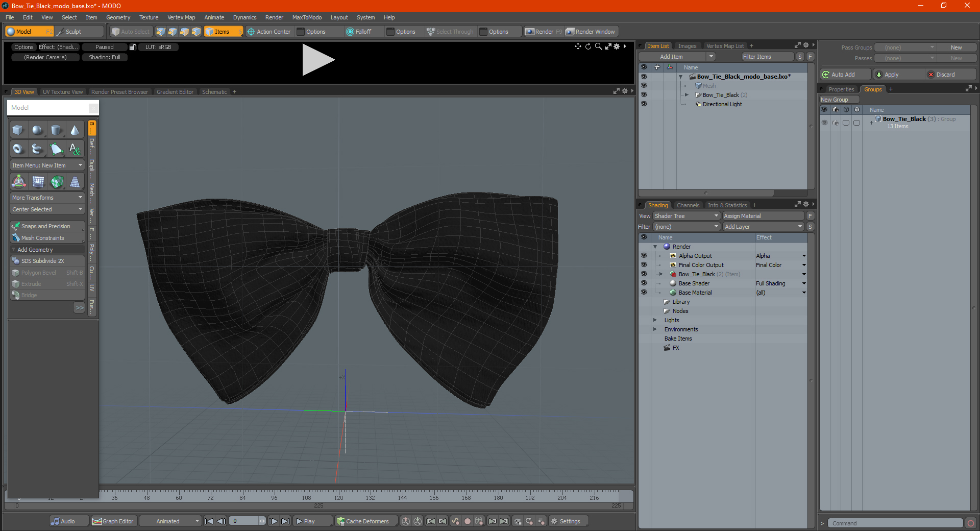This screenshot has height=531, width=980.
Task: Add a cube primitive from the Model toolbox
Action: pos(18,130)
